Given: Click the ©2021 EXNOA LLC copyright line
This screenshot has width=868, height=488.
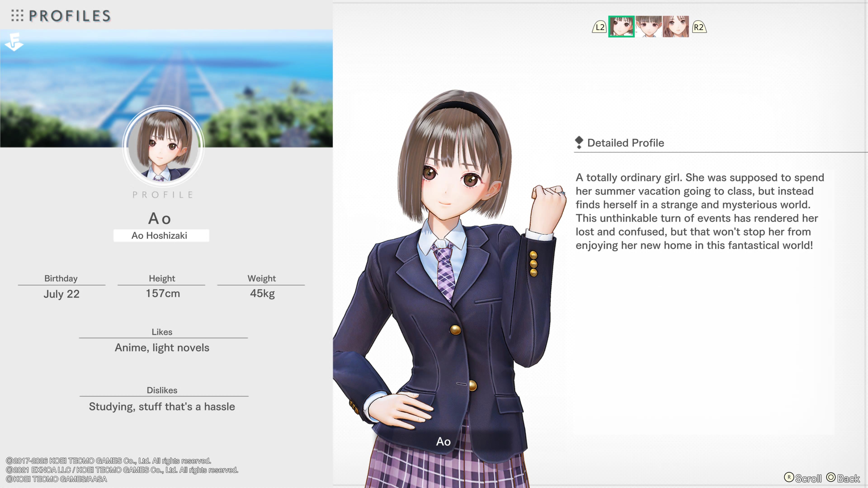Looking at the screenshot, I should coord(122,470).
